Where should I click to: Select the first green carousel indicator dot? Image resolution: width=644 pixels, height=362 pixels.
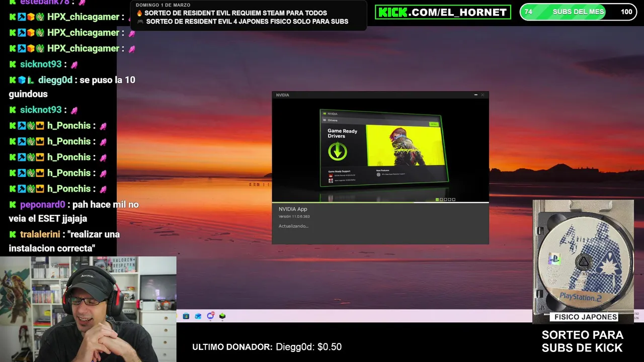(x=437, y=200)
